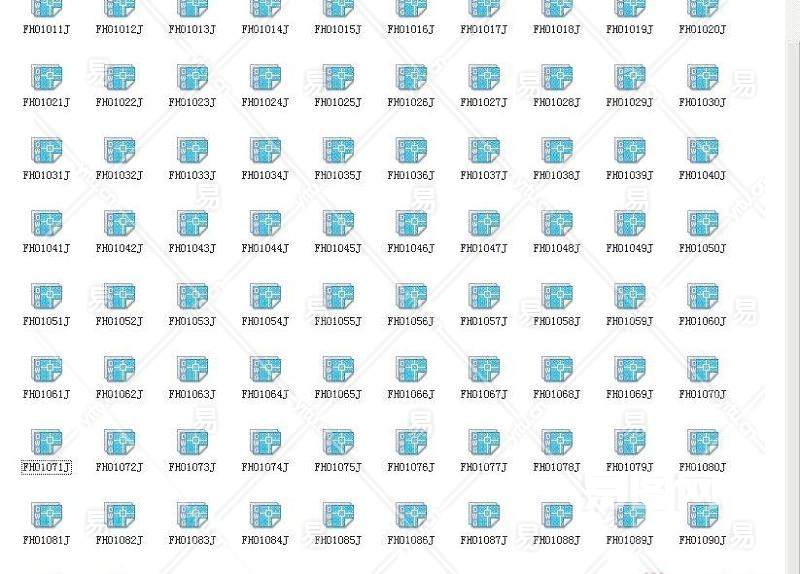Select the FH01088J file icon
Image resolution: width=800 pixels, height=574 pixels.
557,515
